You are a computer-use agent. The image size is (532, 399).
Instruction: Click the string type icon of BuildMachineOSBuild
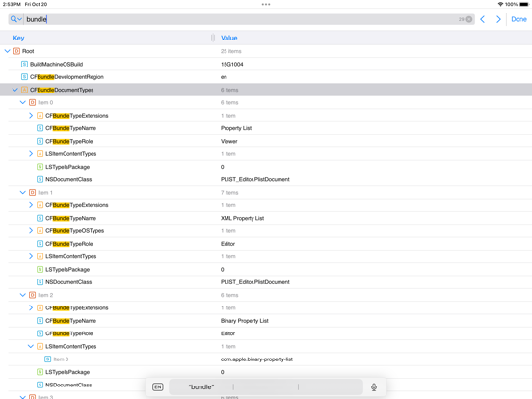click(24, 65)
